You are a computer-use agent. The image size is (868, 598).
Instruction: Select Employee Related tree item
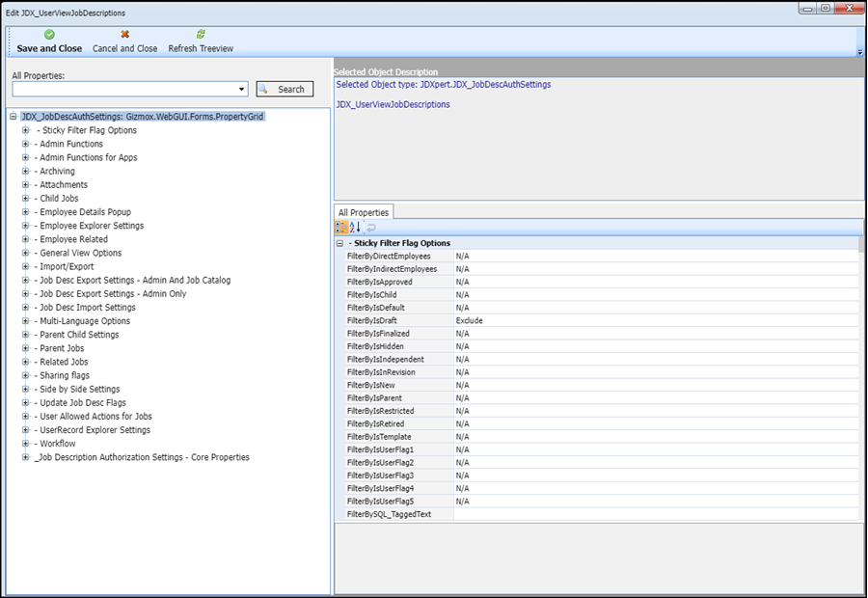tap(71, 239)
